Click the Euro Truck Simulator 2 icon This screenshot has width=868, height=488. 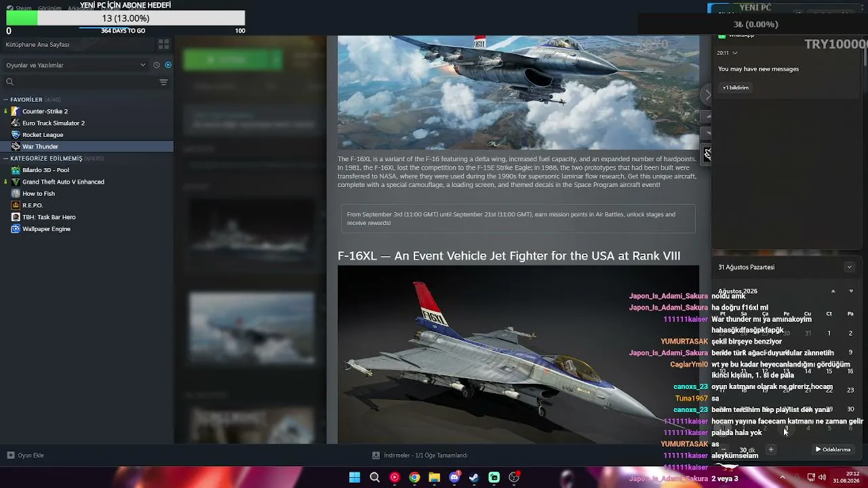(x=16, y=123)
